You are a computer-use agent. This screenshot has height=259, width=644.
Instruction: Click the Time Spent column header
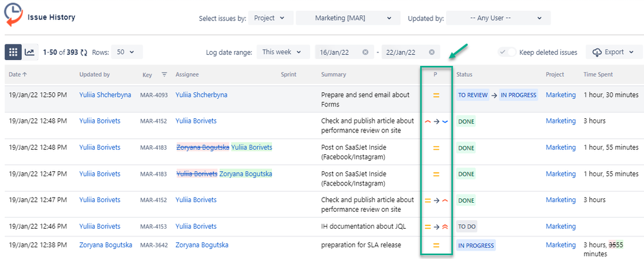point(598,74)
